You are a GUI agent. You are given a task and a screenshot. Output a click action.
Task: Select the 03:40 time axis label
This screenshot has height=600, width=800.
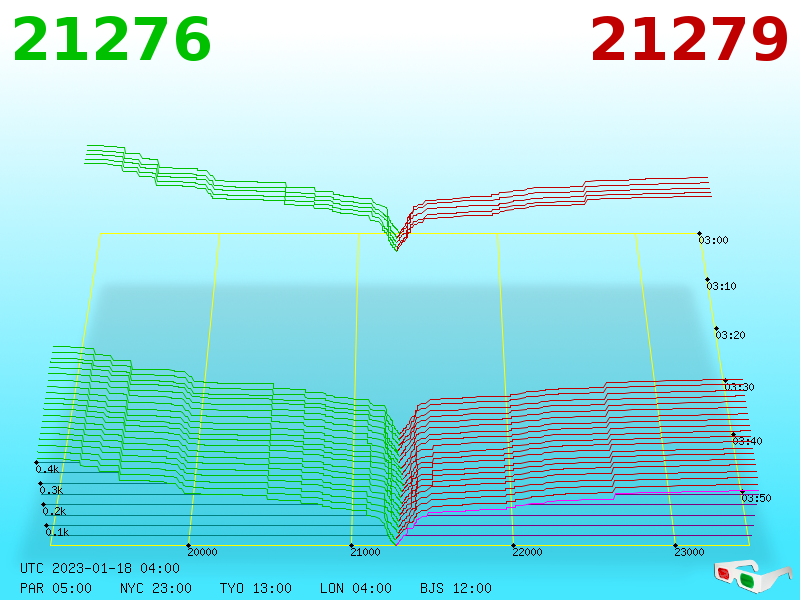747,441
